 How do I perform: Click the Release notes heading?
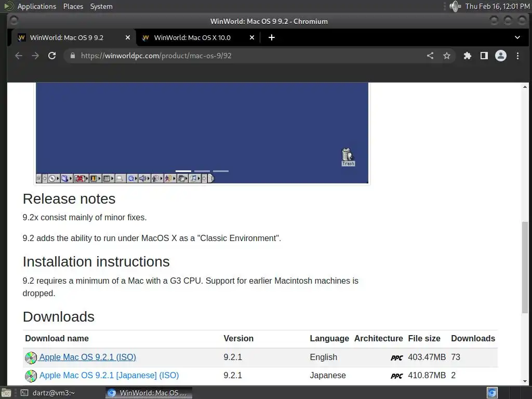[69, 199]
